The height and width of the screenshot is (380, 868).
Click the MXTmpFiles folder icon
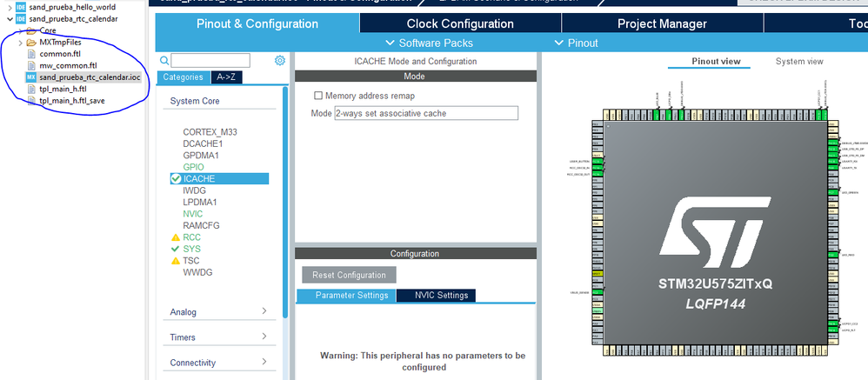click(31, 43)
